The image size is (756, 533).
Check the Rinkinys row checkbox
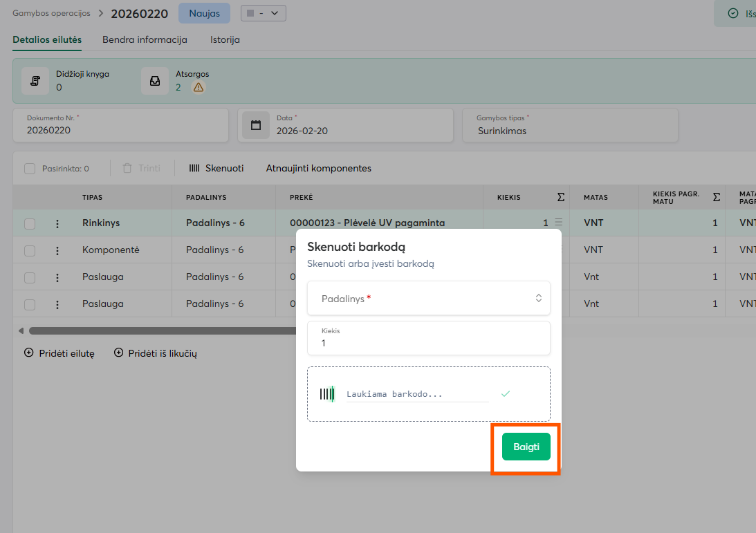[30, 223]
